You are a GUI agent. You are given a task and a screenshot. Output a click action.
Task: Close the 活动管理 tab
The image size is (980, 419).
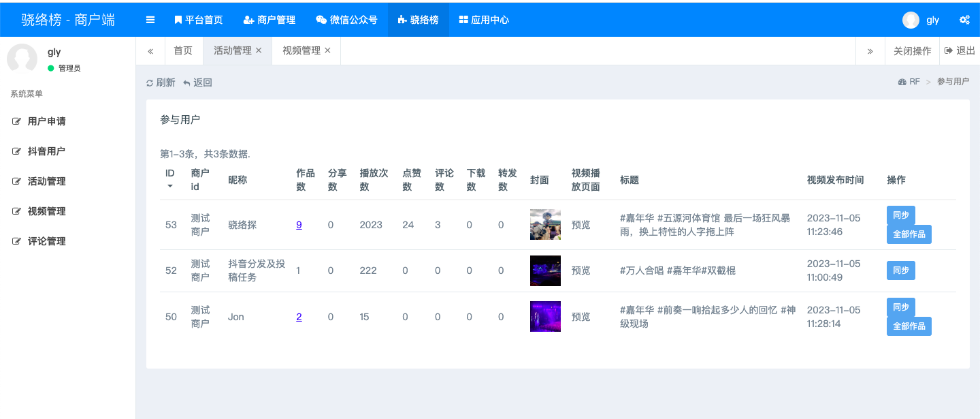259,50
